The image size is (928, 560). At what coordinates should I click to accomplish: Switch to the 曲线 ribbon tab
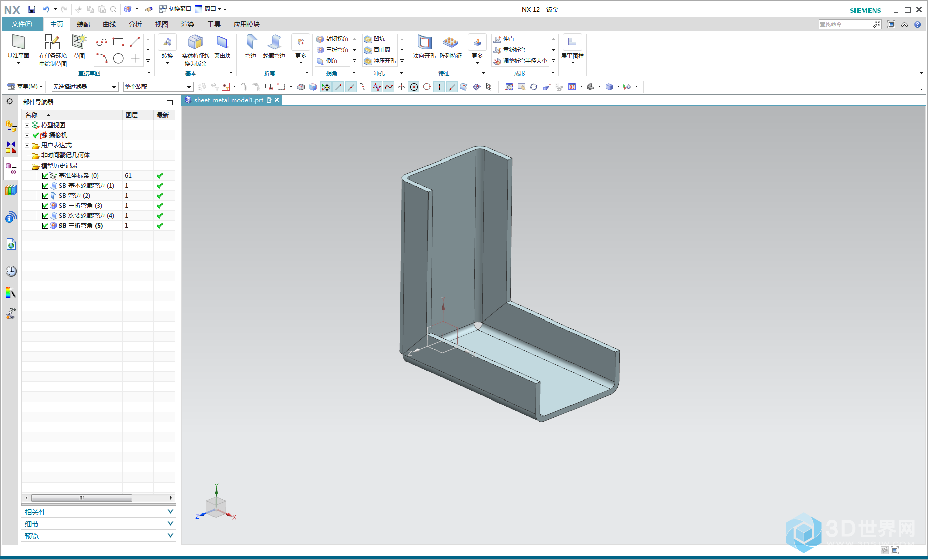pyautogui.click(x=109, y=24)
